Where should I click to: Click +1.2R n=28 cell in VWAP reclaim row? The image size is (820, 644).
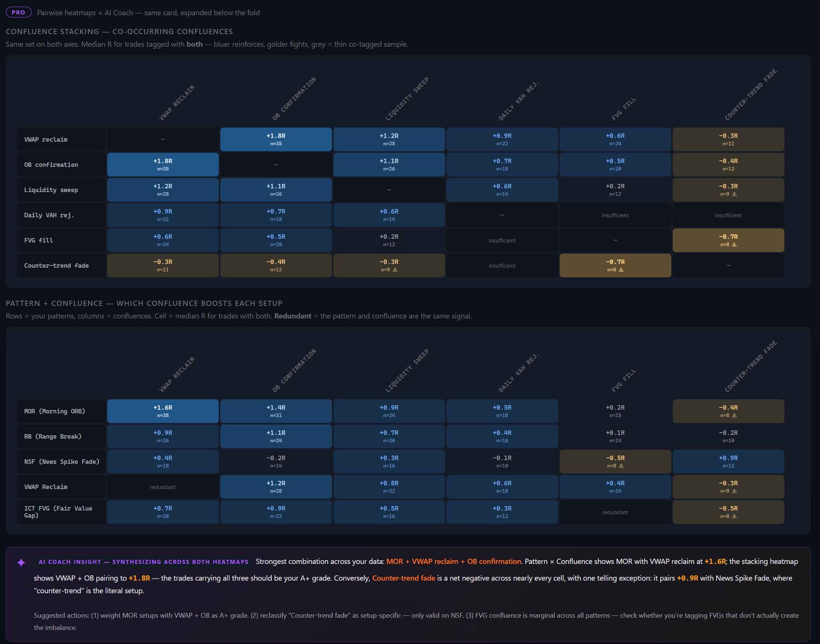(x=389, y=139)
